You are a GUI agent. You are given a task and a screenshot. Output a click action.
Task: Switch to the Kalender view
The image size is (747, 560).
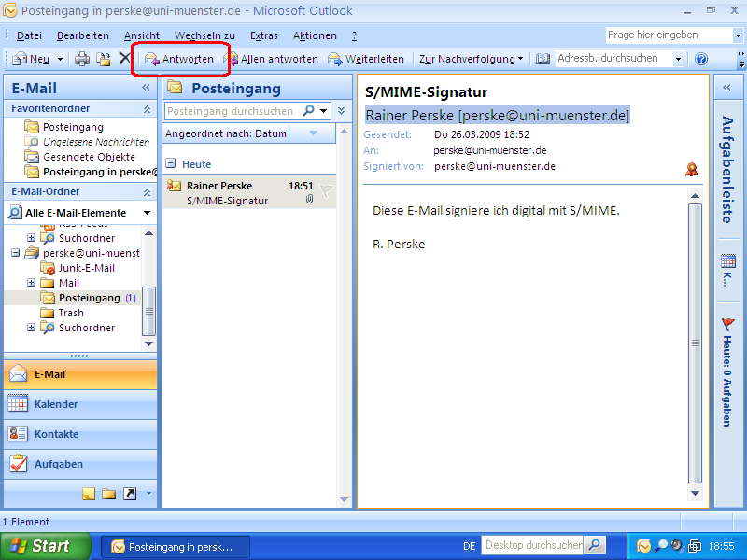coord(56,405)
